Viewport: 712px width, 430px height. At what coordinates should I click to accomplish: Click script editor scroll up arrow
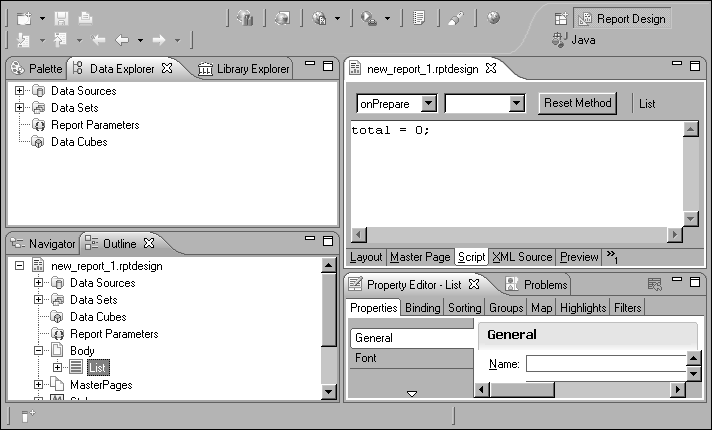point(691,129)
